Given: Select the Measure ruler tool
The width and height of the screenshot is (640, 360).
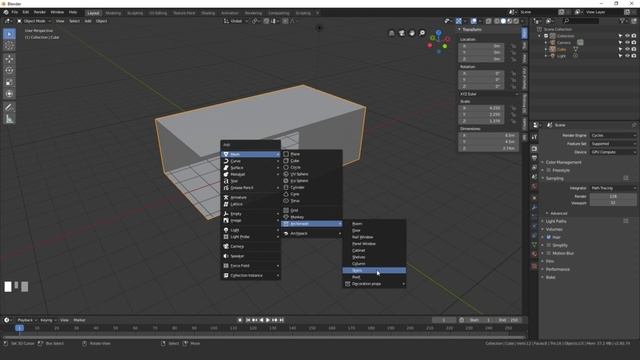Looking at the screenshot, I should tap(9, 119).
